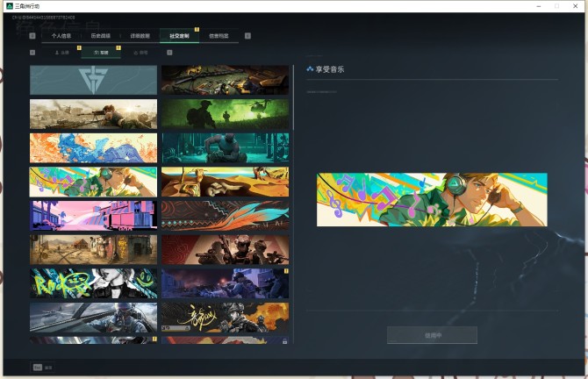Choose the dark orange-teal feather pattern banner

click(225, 216)
